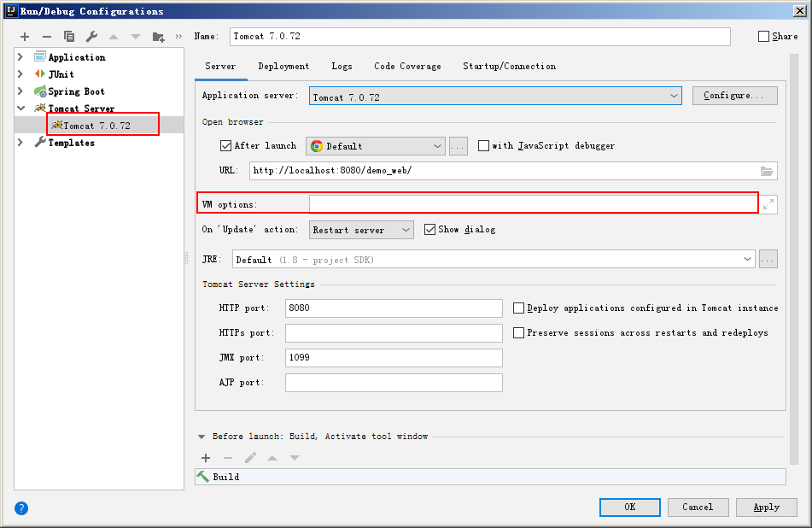The image size is (812, 528).
Task: Uncheck After launch browser option
Action: tap(225, 145)
